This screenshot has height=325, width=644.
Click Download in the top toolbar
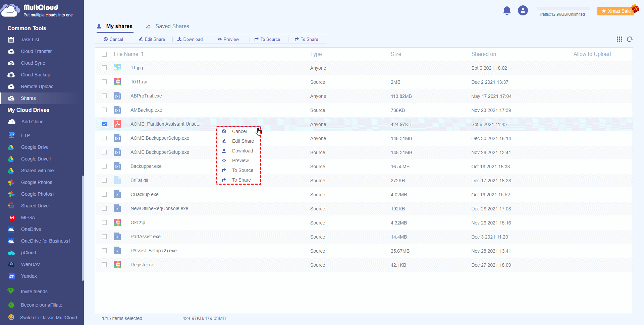(x=190, y=39)
